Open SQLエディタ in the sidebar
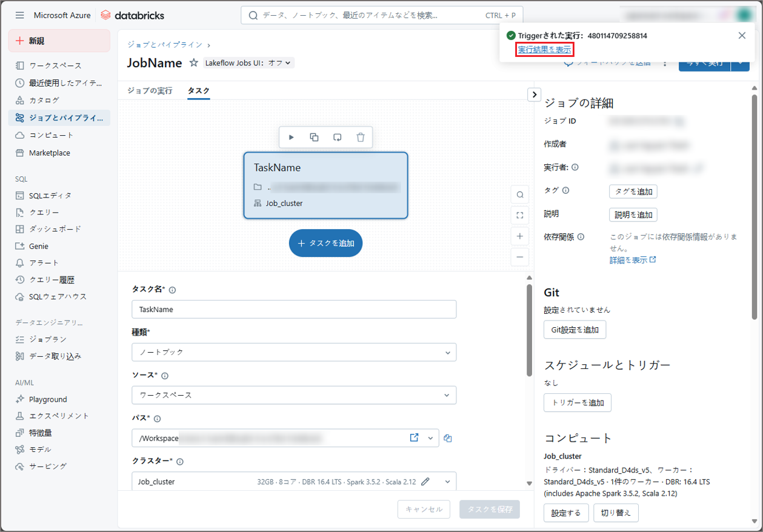This screenshot has height=532, width=763. click(x=50, y=196)
